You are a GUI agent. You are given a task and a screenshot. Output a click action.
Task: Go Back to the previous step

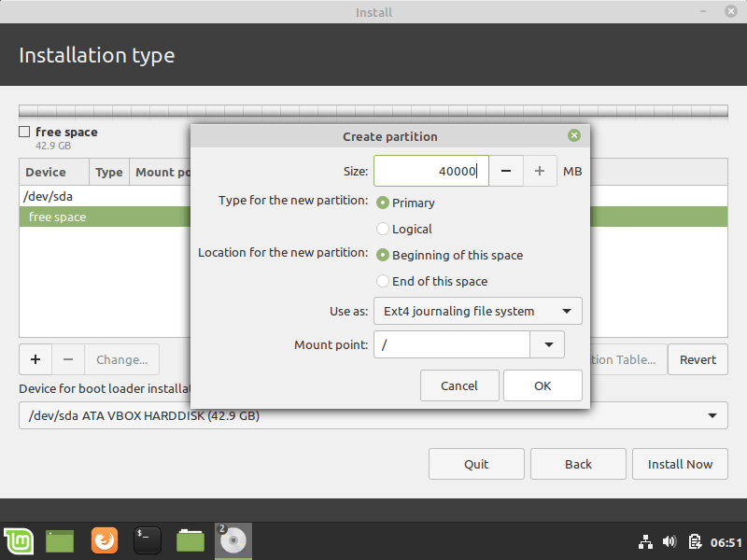point(578,464)
